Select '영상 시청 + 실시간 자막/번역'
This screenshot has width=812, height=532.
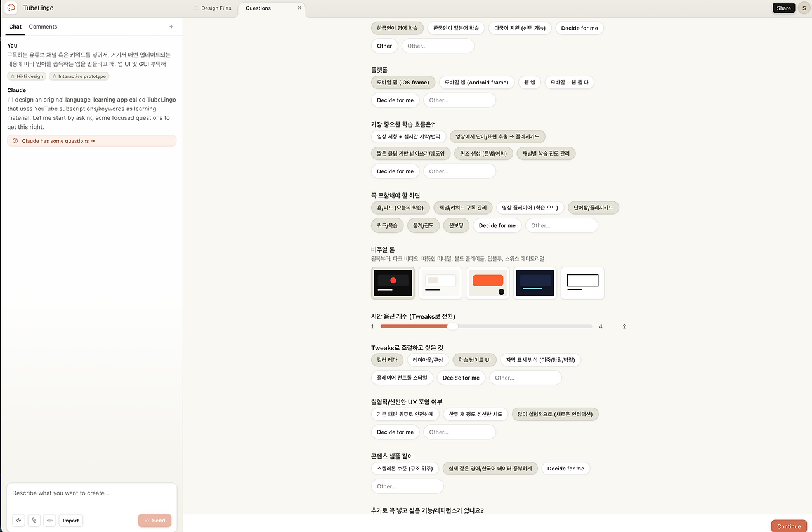coord(409,136)
